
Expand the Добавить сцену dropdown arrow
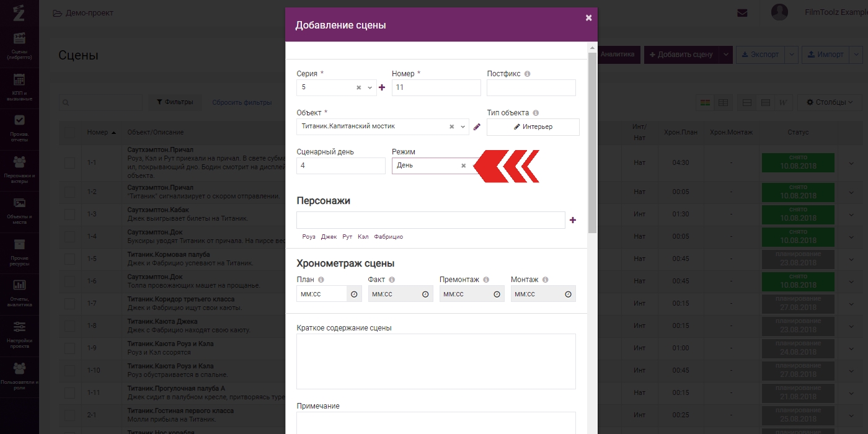726,55
